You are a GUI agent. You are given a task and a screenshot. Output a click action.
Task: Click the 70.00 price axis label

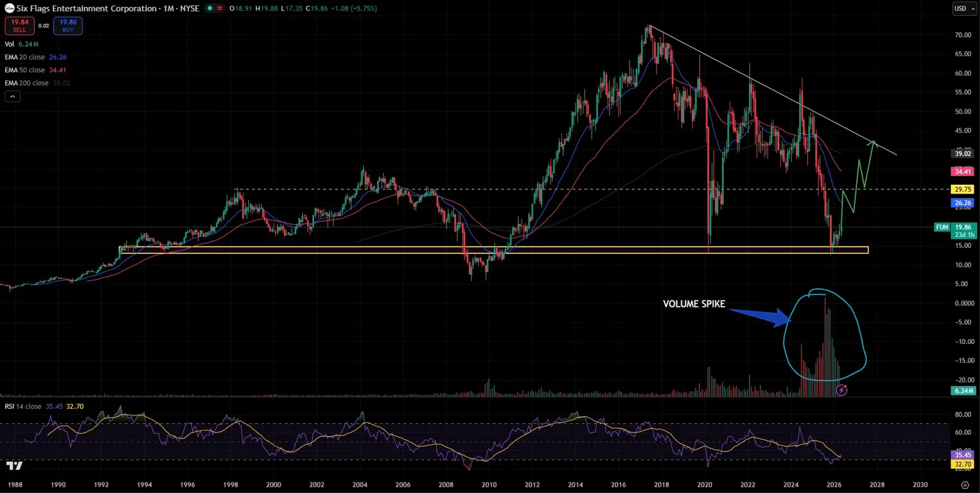pos(964,35)
